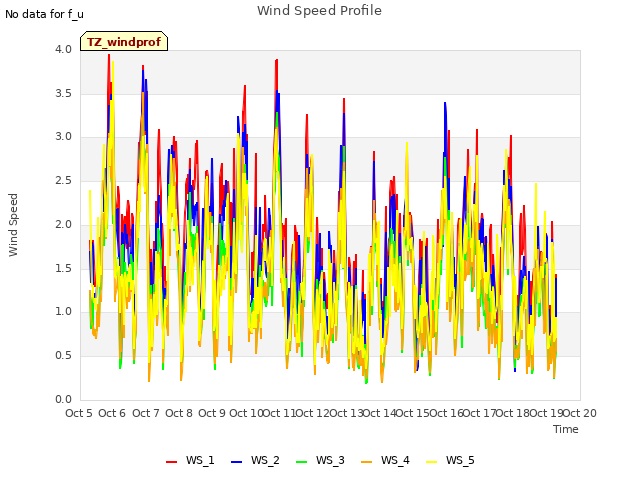Click the 1.5 y-axis tick label
Screen dimensions: 640x480
point(63,268)
